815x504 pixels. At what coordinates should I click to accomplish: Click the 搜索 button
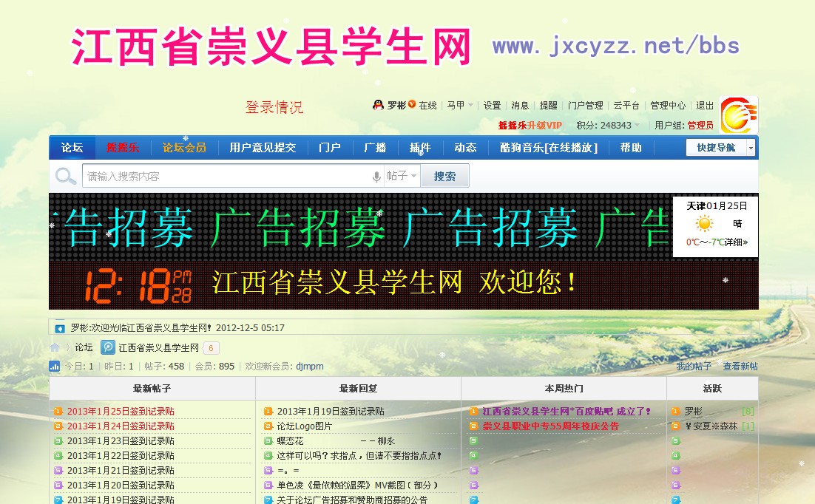445,176
